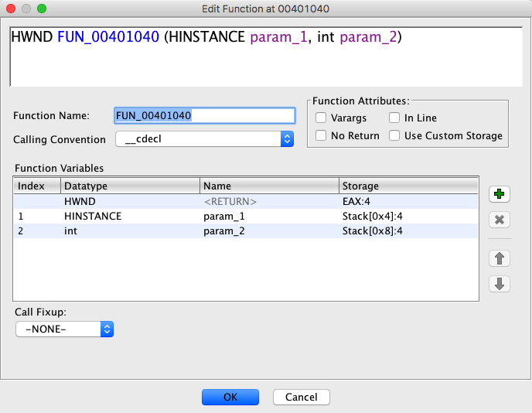Open the Calling Convention dropdown
532x413 pixels.
coord(204,139)
